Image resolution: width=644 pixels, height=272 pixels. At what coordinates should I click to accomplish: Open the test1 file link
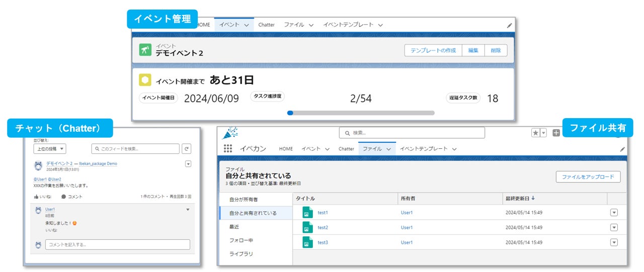(x=323, y=213)
